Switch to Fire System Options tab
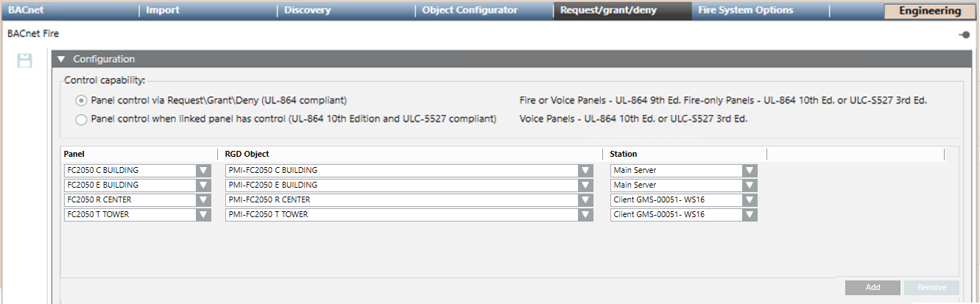This screenshot has height=304, width=980. click(x=745, y=10)
